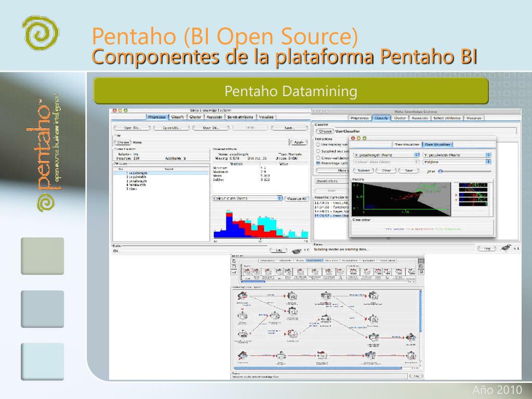Open greyed 'Colour: class' dropdown in visualizer dialog
The width and height of the screenshot is (532, 399).
point(386,162)
